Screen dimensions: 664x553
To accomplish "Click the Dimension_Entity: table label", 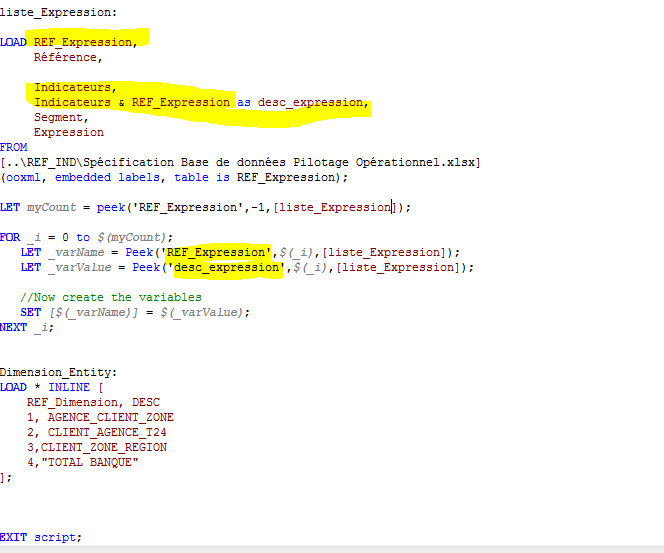I will coord(58,373).
